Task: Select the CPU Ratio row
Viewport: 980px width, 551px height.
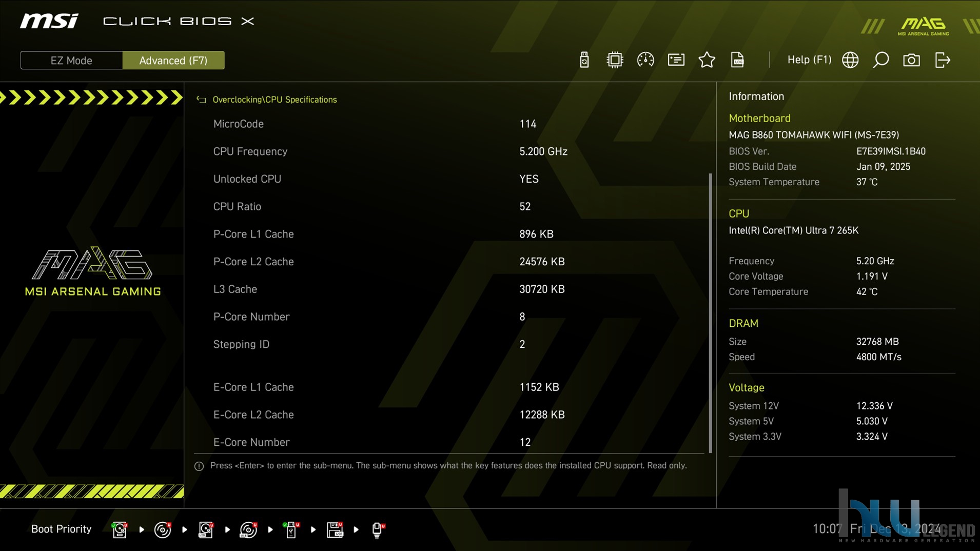Action: pyautogui.click(x=450, y=206)
